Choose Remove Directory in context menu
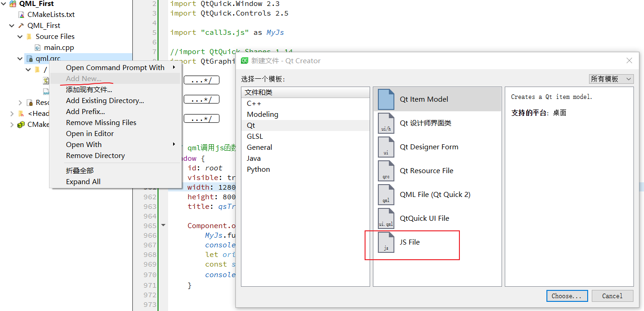 [x=115, y=156]
